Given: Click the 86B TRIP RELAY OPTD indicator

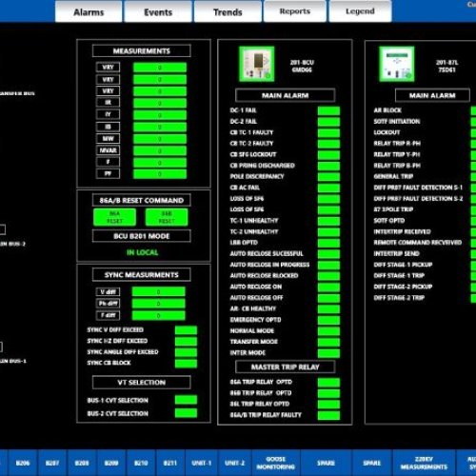Looking at the screenshot, I should click(x=328, y=393).
